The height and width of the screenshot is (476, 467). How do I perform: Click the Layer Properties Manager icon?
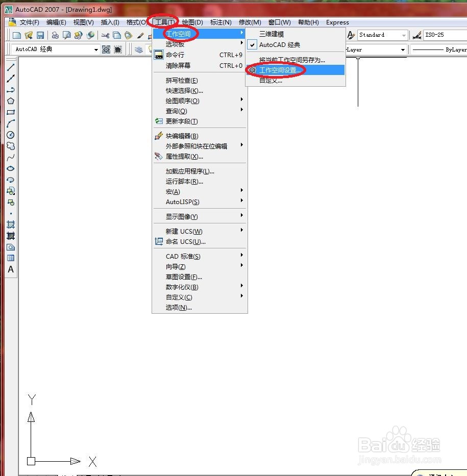coord(138,49)
